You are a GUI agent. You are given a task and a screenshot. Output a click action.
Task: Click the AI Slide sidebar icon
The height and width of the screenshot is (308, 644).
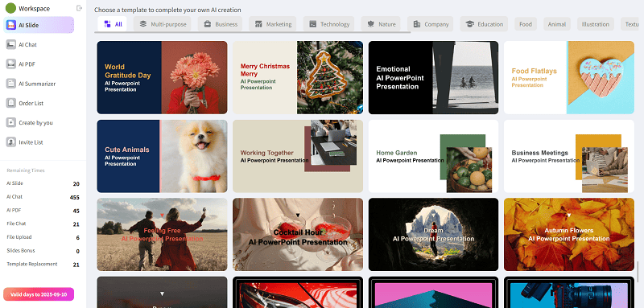11,25
